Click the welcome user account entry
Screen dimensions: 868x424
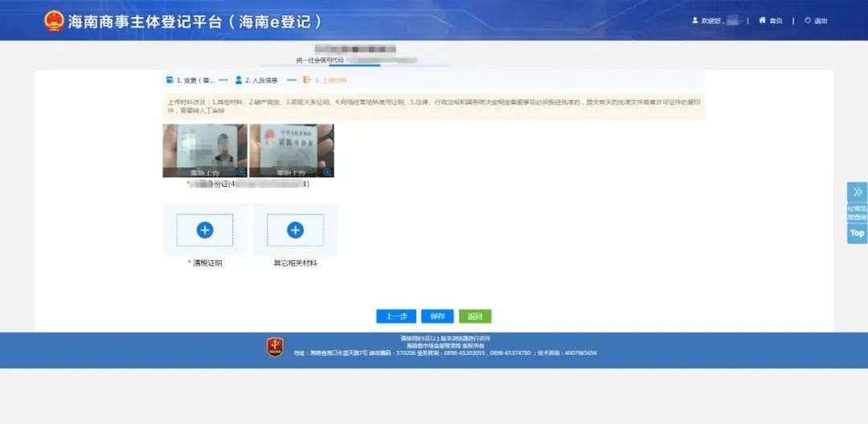714,21
